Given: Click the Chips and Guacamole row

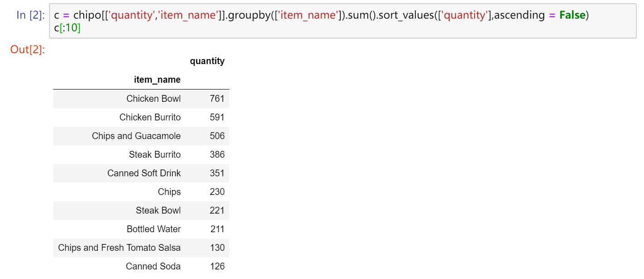Looking at the screenshot, I should (136, 136).
